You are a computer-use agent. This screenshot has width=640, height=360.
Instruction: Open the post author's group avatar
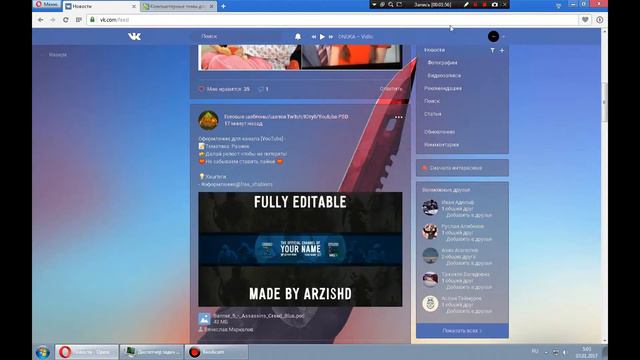(x=208, y=120)
